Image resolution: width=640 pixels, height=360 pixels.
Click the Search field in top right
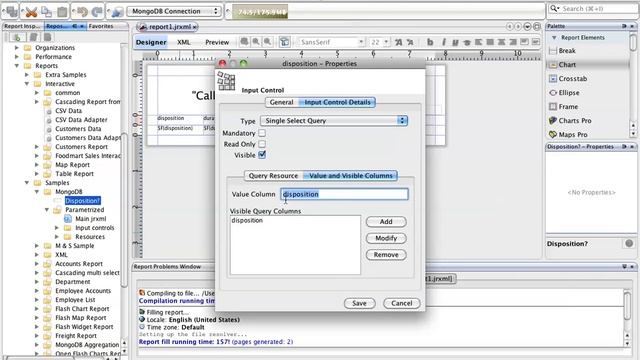click(x=592, y=9)
